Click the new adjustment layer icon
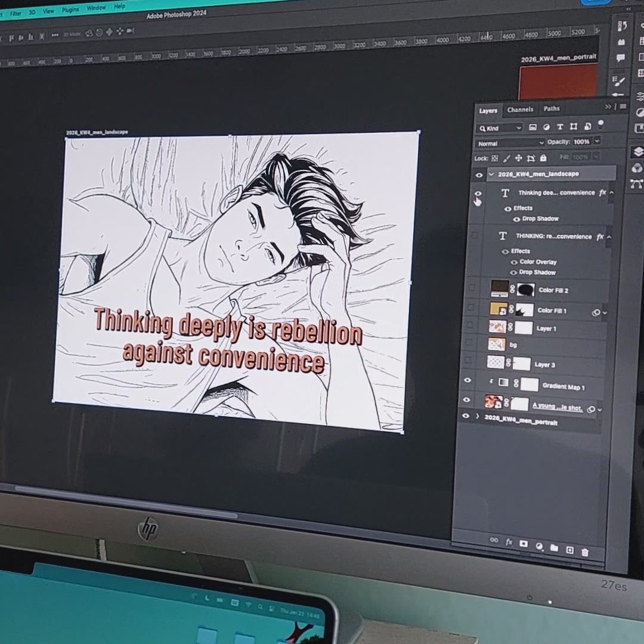Screen dimensions: 644x644 pos(539,546)
